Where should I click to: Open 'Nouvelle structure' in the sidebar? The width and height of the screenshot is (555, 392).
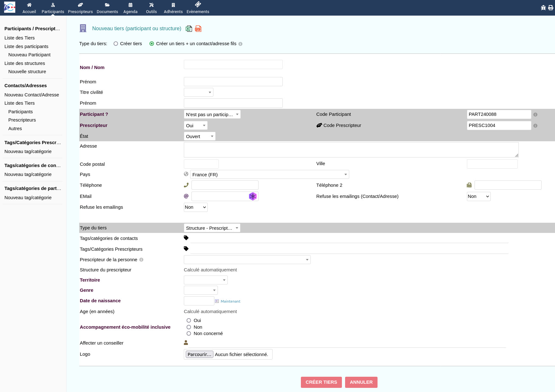27,72
